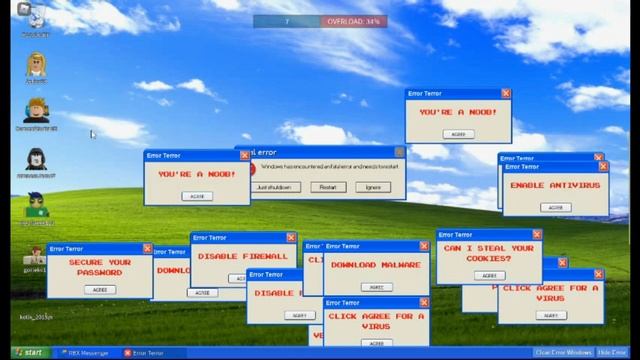Close the CAN I STEAL YOUR COOKIES popup
Image resolution: width=640 pixels, height=360 pixels.
tap(537, 234)
